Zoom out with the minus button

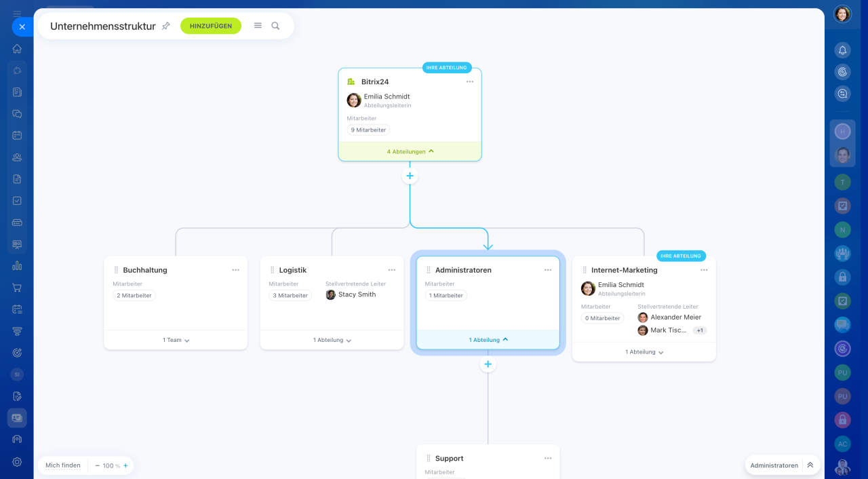click(97, 465)
